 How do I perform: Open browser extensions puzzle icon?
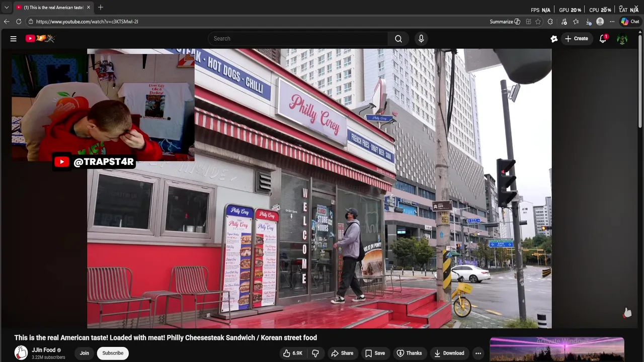click(550, 22)
